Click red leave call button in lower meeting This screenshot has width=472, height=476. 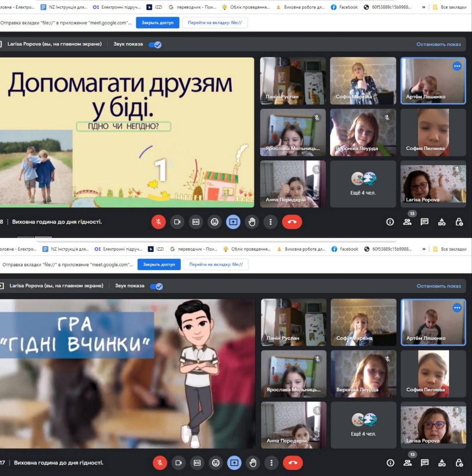(x=293, y=463)
